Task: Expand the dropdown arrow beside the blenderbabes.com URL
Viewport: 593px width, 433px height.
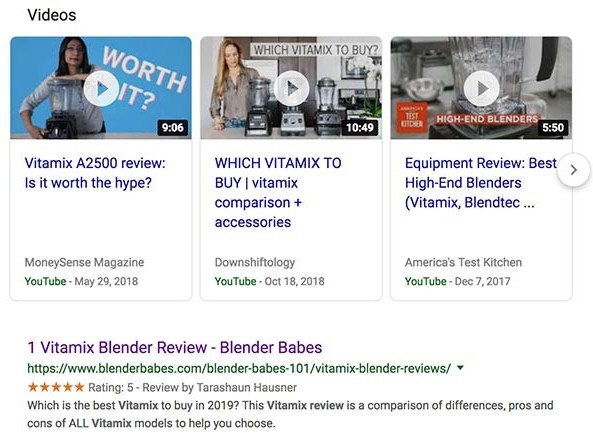Action: pyautogui.click(x=460, y=368)
